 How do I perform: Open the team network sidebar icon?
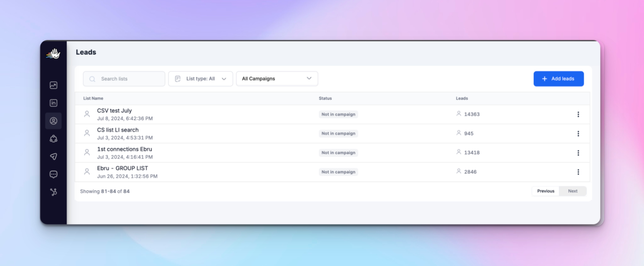point(53,139)
